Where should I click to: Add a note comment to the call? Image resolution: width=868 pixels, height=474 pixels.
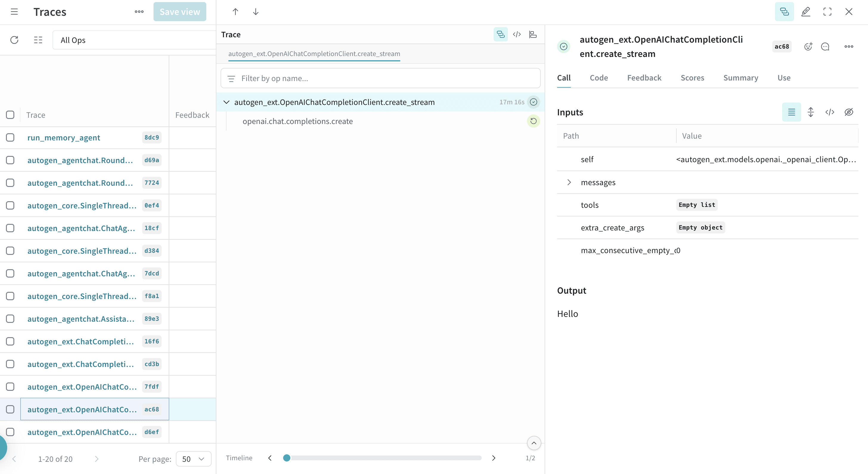point(825,47)
